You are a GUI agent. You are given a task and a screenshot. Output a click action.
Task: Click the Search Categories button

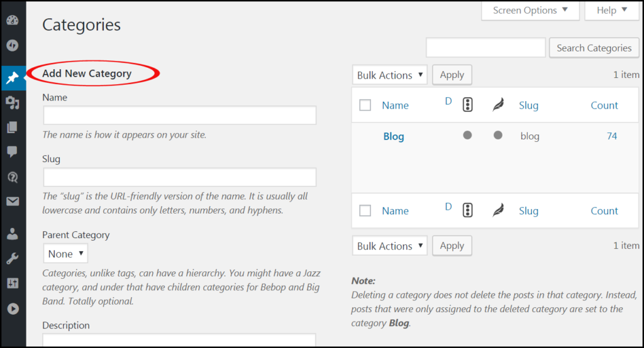click(594, 48)
